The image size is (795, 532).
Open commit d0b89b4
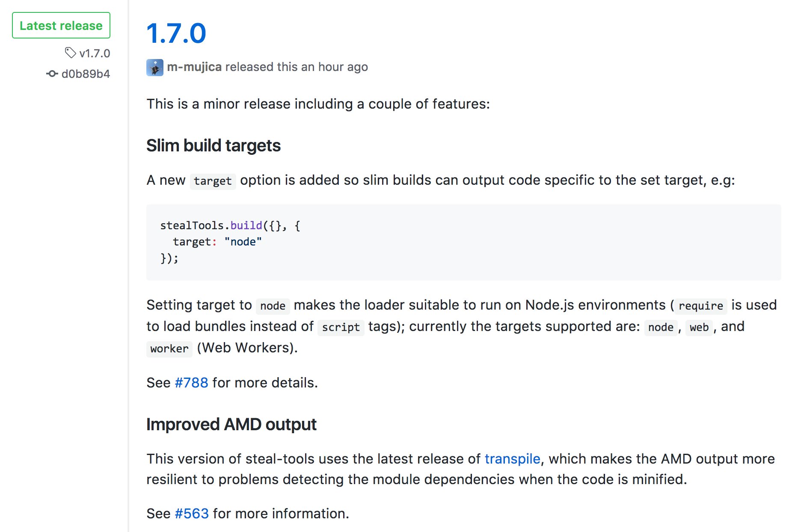[86, 74]
